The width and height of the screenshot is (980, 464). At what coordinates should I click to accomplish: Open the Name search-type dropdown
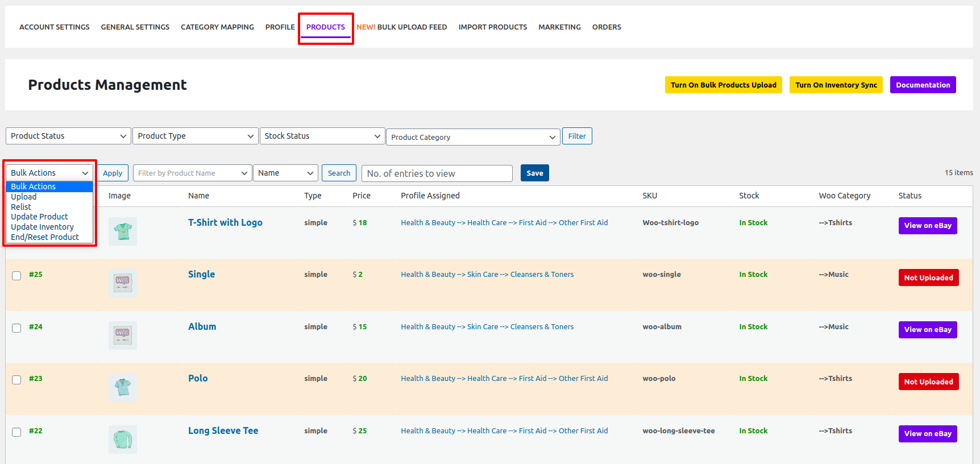click(x=285, y=173)
